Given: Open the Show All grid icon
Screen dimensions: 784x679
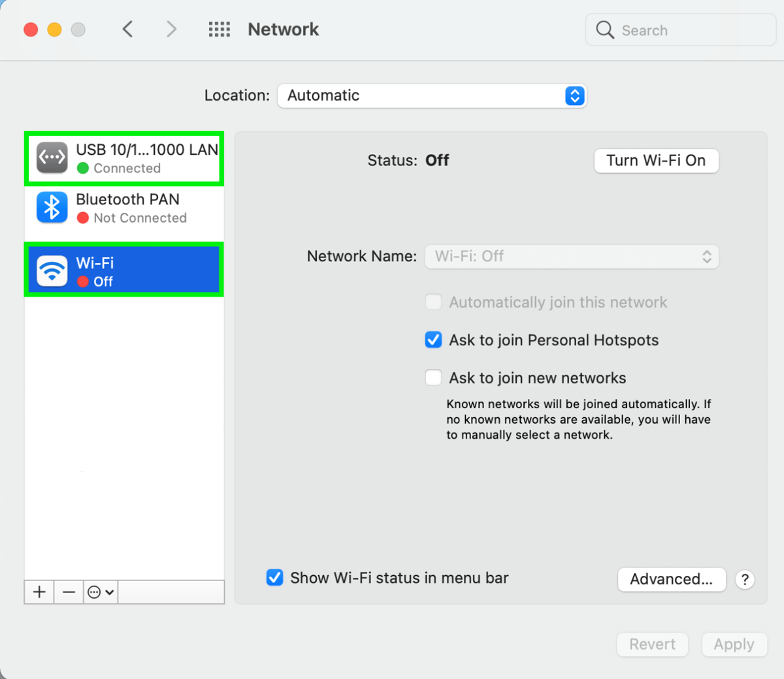Looking at the screenshot, I should [220, 29].
